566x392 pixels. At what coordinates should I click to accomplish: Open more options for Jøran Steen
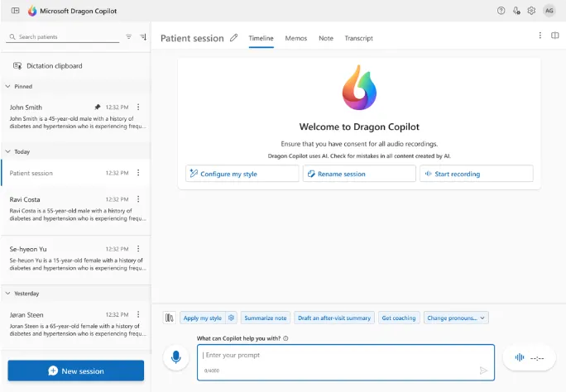[138, 314]
